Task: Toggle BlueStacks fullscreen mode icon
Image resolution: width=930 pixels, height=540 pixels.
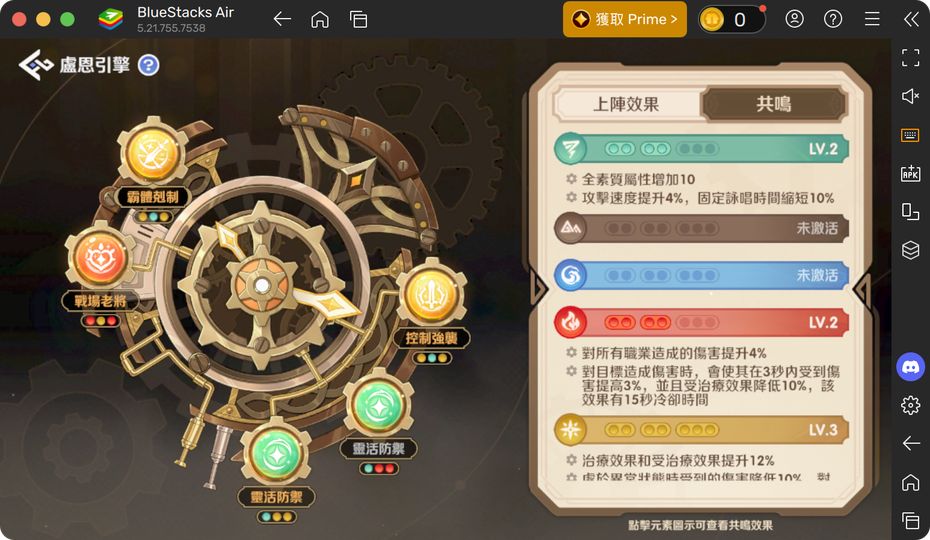Action: 910,58
